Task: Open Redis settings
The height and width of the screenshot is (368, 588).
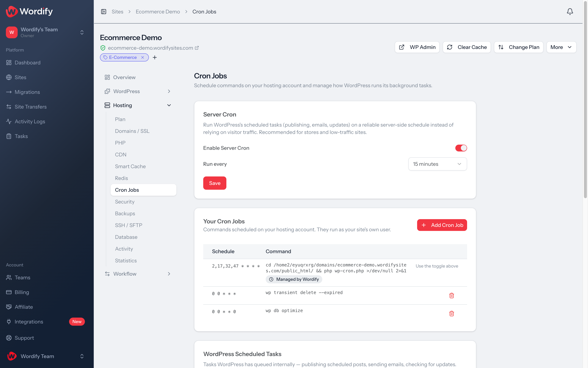Action: click(121, 178)
